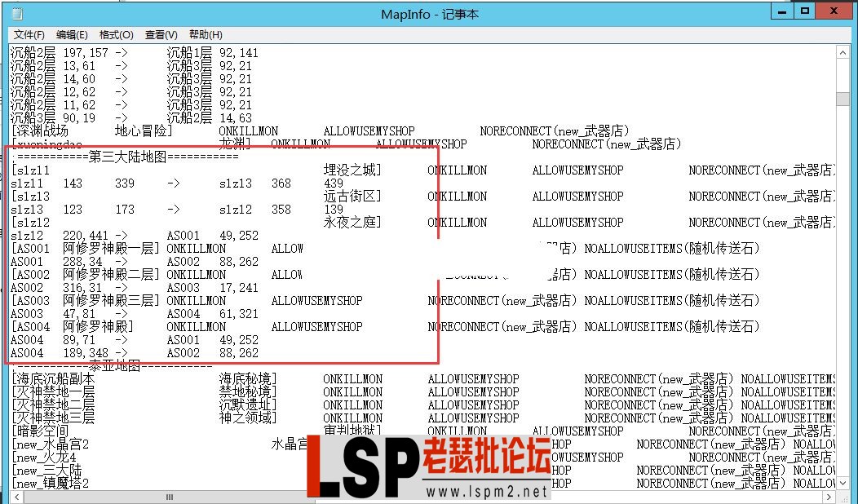Screen dimensions: 858x504
Task: Click the horizontal scrollbar right arrow
Action: 830,497
